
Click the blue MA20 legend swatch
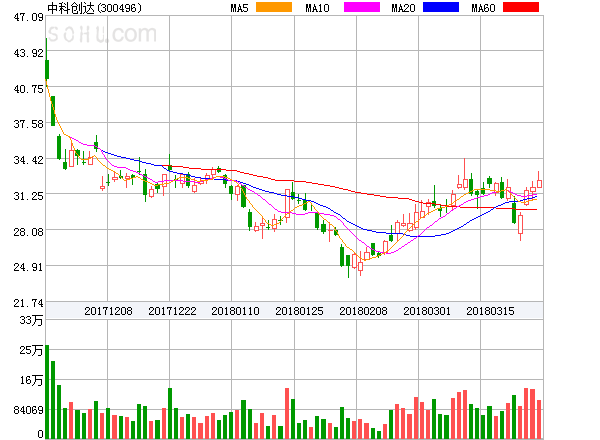pyautogui.click(x=441, y=7)
